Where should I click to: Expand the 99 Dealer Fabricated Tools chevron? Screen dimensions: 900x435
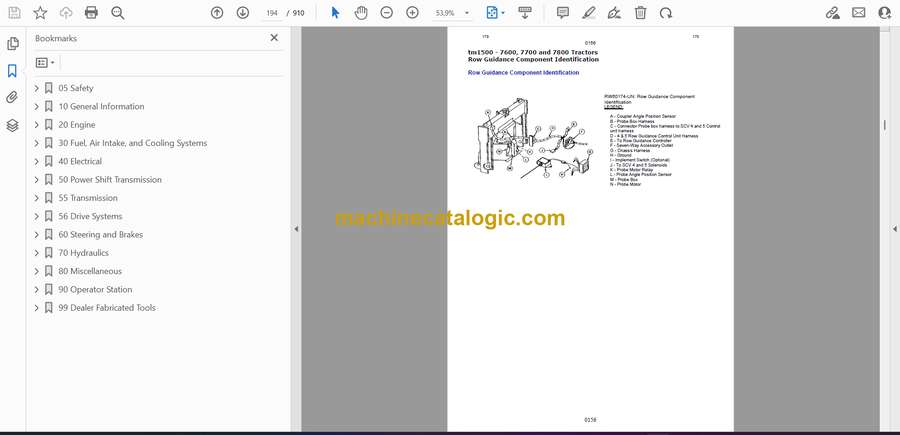36,308
